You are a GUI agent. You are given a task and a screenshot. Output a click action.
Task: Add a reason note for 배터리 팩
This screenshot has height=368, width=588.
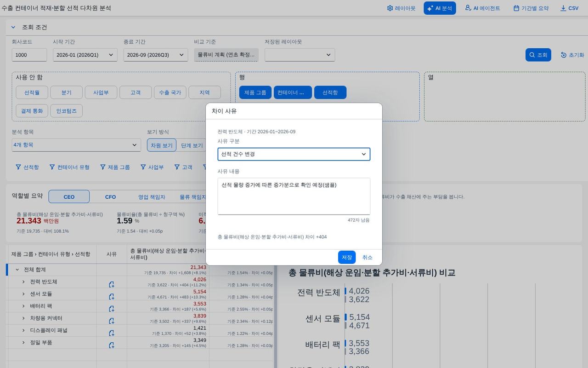[111, 309]
